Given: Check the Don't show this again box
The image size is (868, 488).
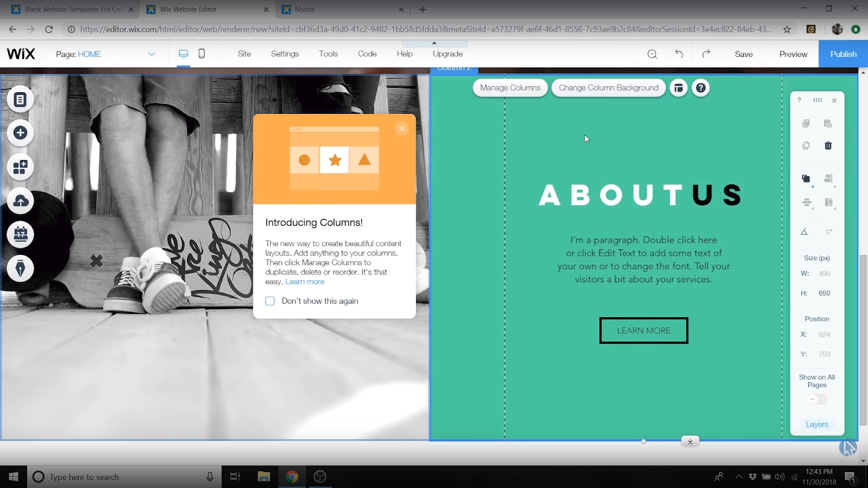Looking at the screenshot, I should (270, 301).
